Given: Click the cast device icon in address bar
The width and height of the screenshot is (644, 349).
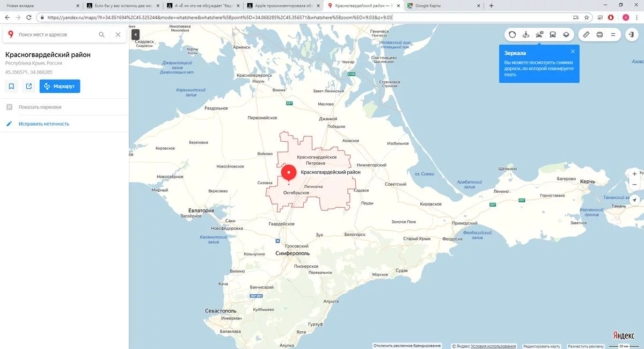Looking at the screenshot, I should [576, 17].
